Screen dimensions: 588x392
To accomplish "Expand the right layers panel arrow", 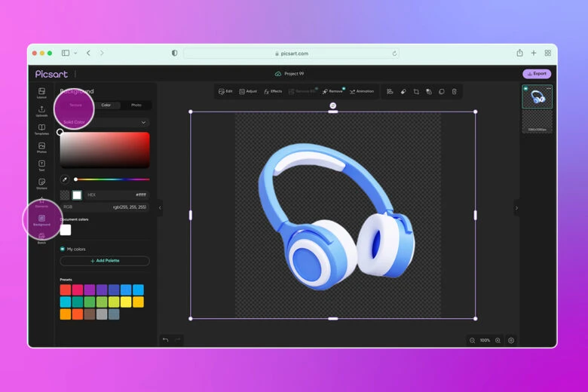I will click(516, 208).
